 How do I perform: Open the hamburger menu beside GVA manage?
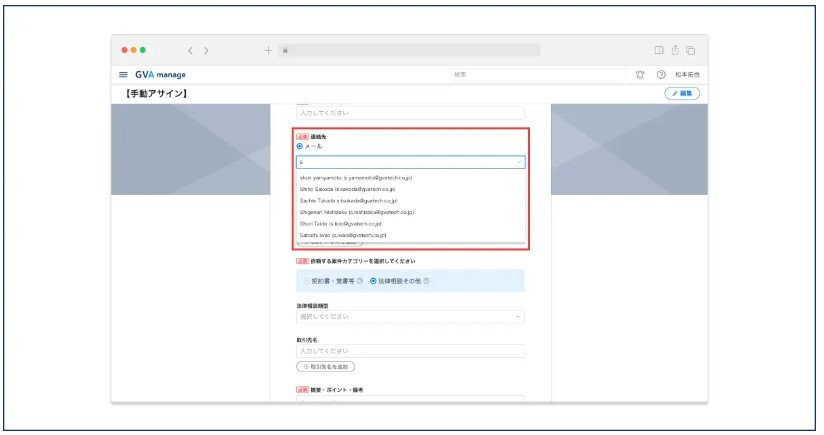click(x=123, y=75)
